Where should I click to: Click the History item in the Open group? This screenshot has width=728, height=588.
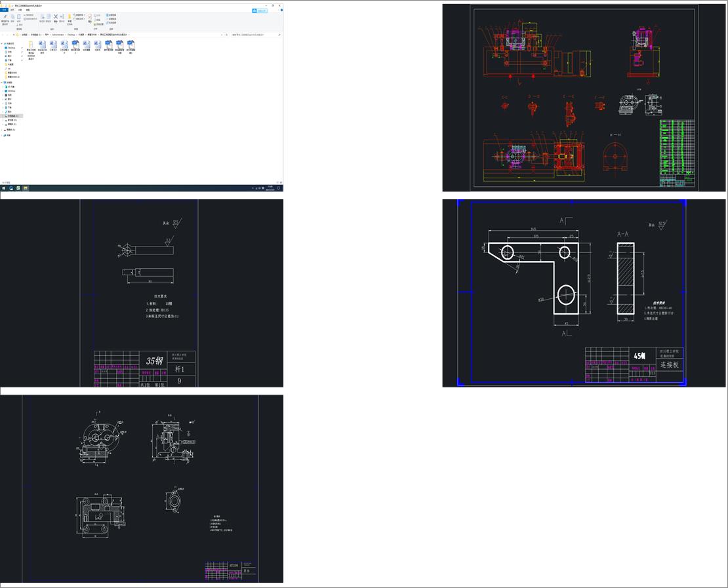tap(98, 24)
